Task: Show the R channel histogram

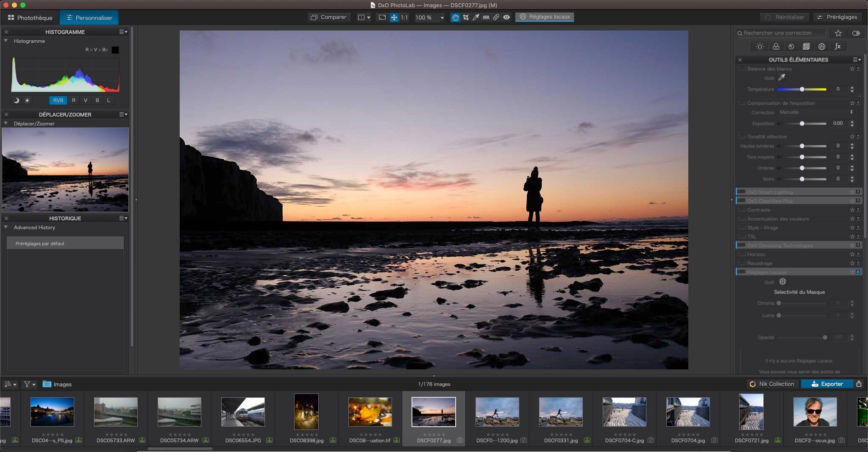Action: [x=74, y=100]
